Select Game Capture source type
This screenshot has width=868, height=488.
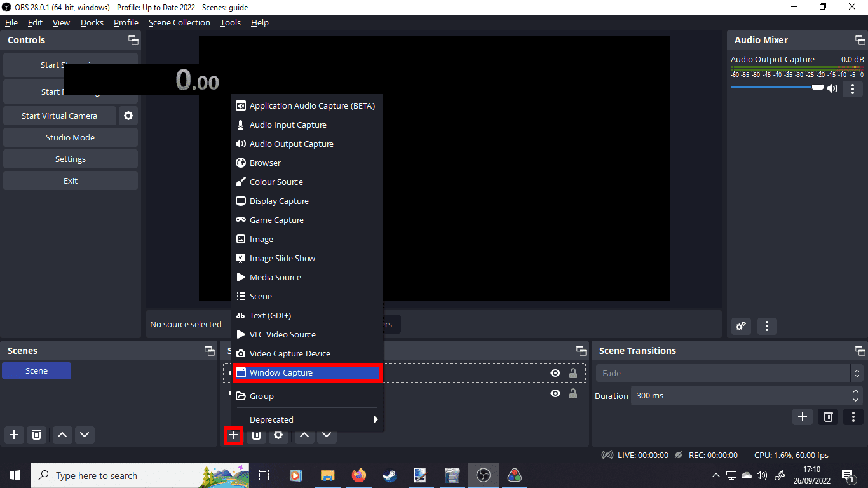(308, 220)
